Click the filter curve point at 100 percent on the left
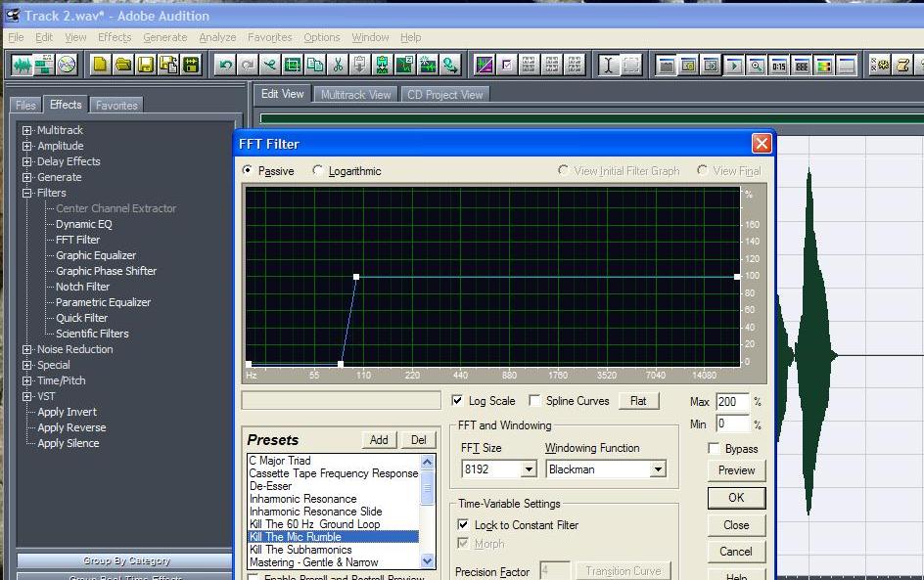This screenshot has width=924, height=580. (356, 276)
